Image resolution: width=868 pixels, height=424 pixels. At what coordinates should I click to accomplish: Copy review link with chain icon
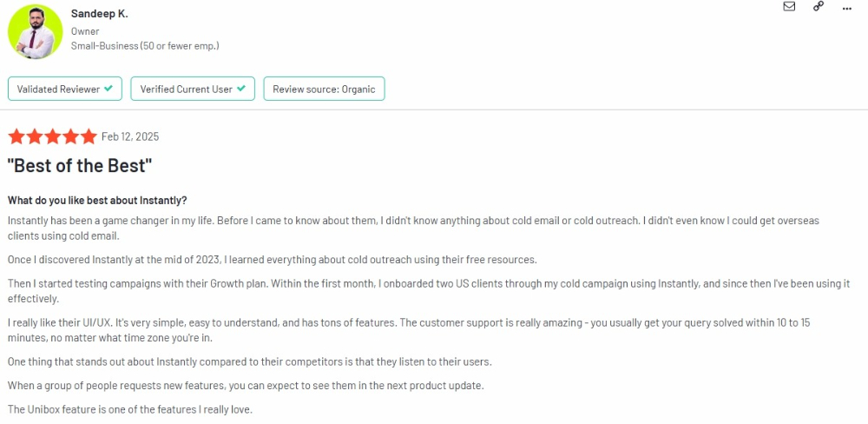pos(818,6)
